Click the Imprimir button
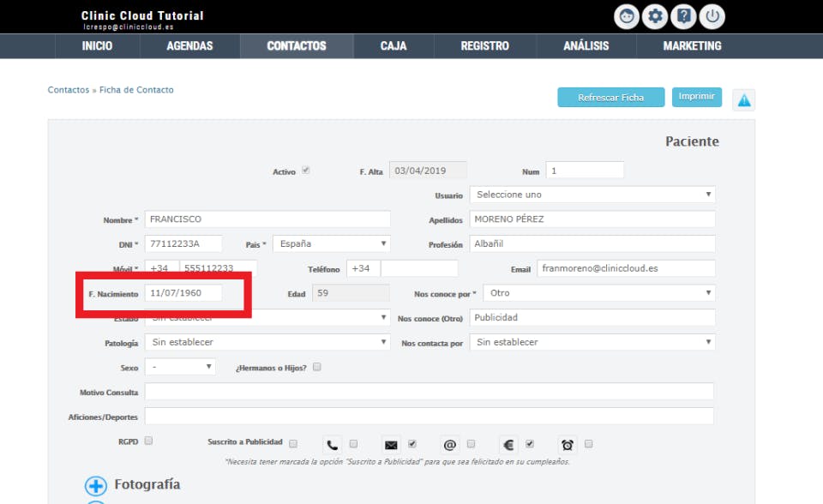 (x=697, y=97)
